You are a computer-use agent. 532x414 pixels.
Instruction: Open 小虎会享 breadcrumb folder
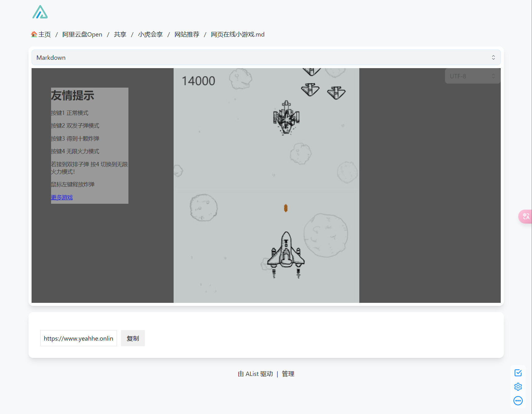[150, 34]
